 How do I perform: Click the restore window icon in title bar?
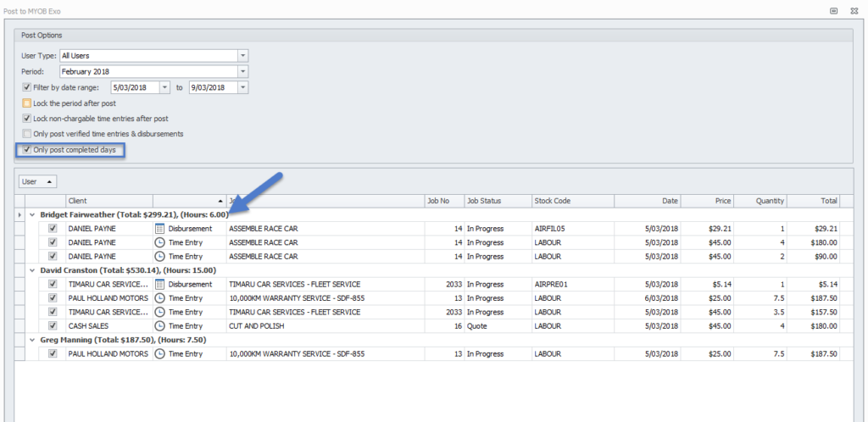pos(834,10)
